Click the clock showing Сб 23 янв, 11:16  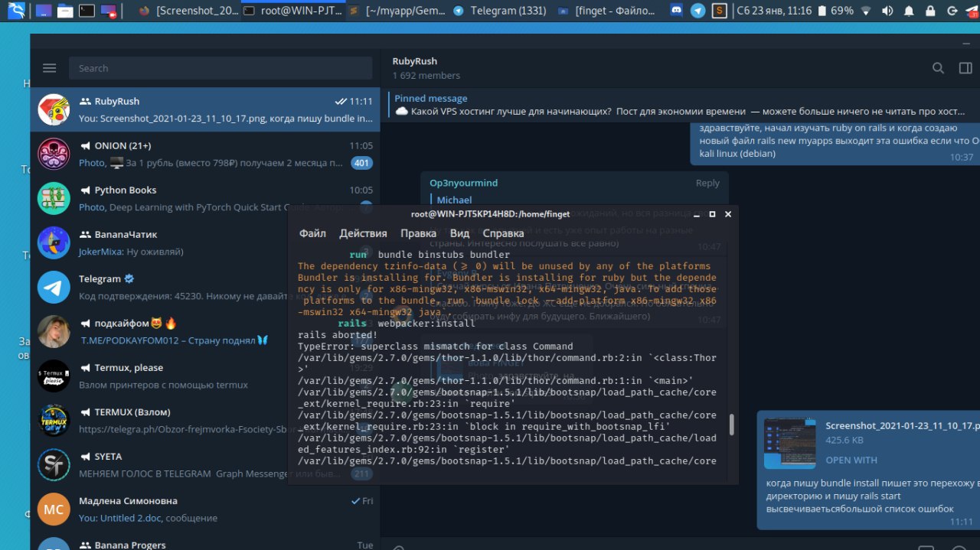tap(774, 11)
